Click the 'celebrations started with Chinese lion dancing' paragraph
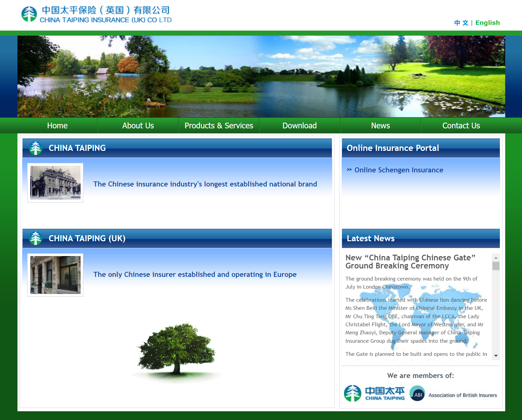 pyautogui.click(x=416, y=321)
